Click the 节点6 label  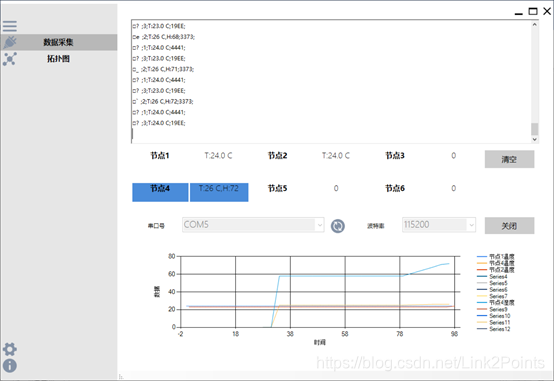[x=395, y=188]
